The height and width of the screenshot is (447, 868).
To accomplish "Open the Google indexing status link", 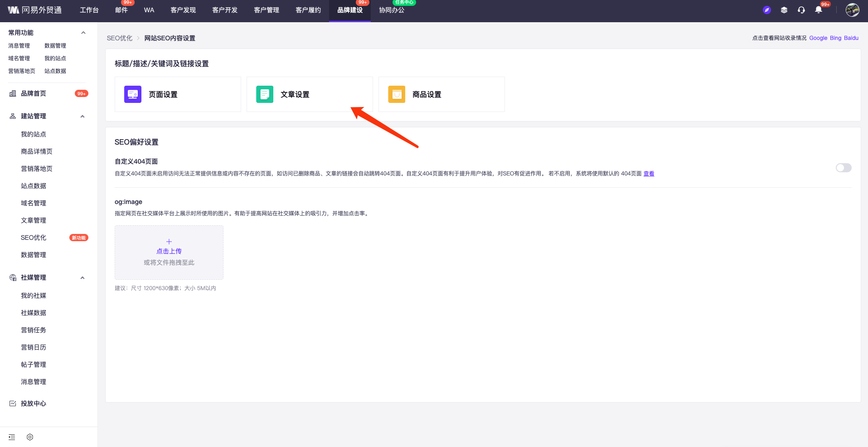I will [x=818, y=38].
